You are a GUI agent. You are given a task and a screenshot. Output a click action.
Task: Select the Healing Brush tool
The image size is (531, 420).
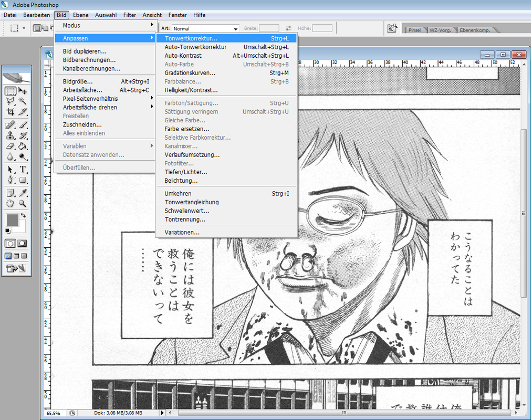tap(10, 125)
